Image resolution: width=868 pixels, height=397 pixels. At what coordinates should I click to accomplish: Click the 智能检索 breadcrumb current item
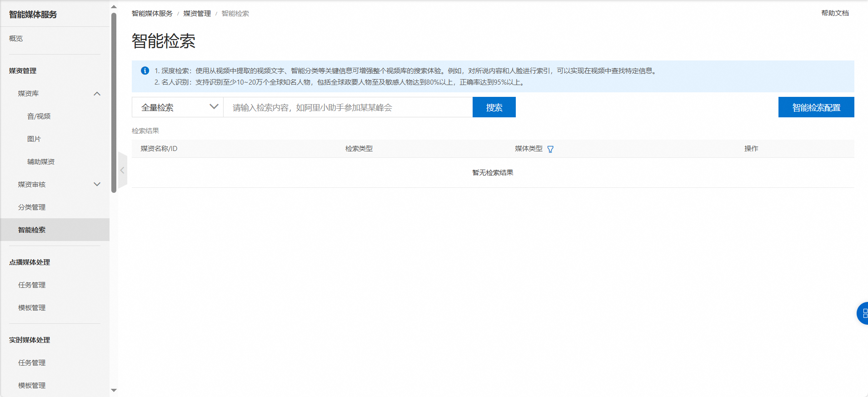[235, 14]
